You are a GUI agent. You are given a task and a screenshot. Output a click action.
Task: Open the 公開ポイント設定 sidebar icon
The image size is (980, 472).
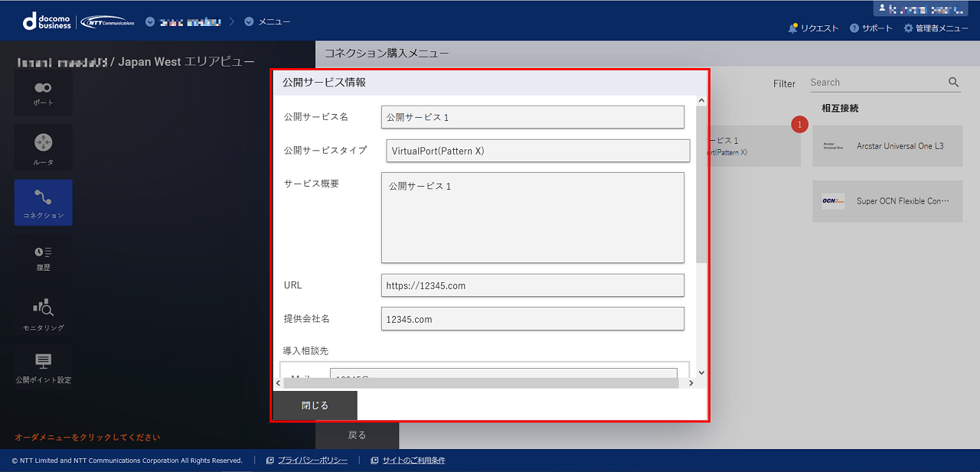(x=43, y=367)
